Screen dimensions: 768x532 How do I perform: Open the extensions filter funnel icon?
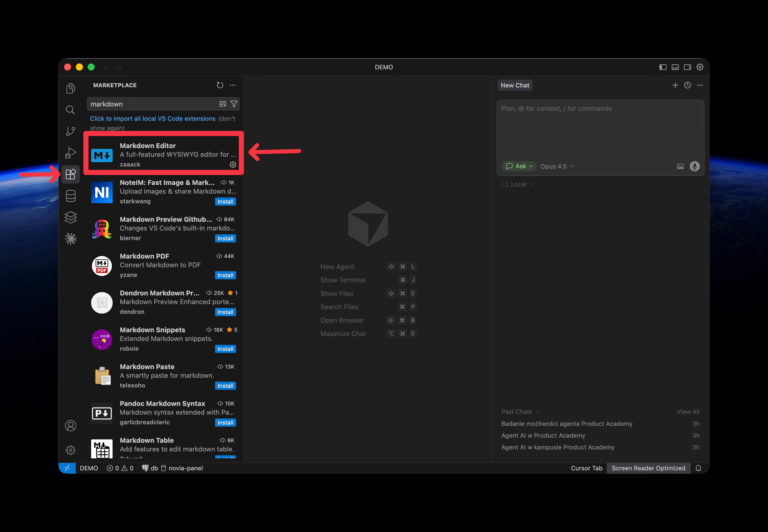tap(234, 104)
